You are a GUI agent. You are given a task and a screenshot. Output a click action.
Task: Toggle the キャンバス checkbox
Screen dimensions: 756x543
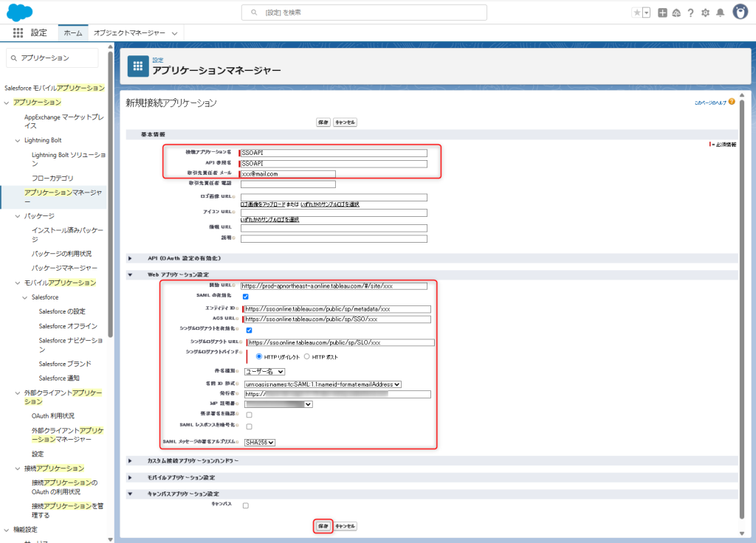pyautogui.click(x=246, y=505)
